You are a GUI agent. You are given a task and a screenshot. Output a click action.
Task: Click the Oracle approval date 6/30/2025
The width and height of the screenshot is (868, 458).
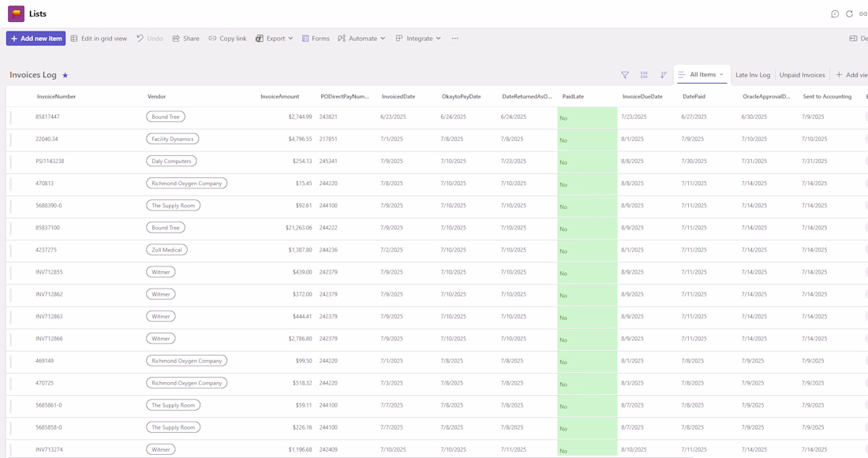click(754, 117)
